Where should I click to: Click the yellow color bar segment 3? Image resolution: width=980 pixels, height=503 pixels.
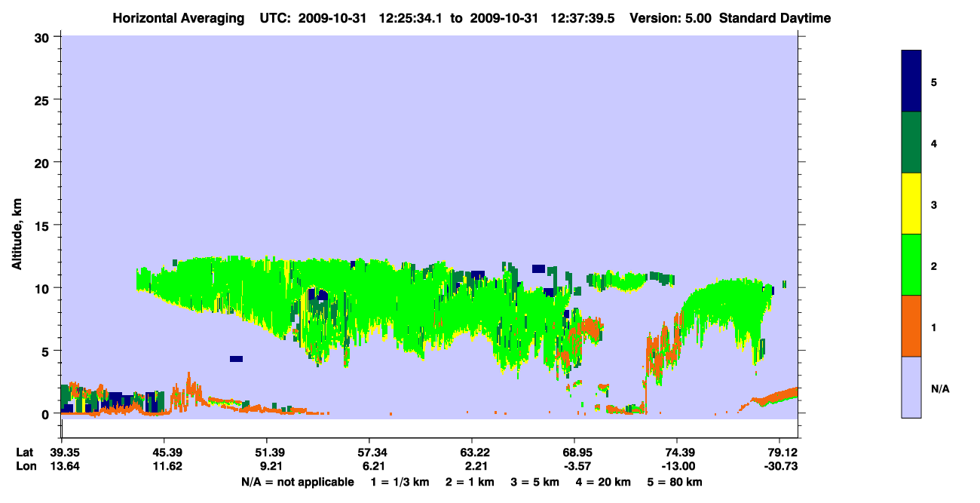pos(911,204)
